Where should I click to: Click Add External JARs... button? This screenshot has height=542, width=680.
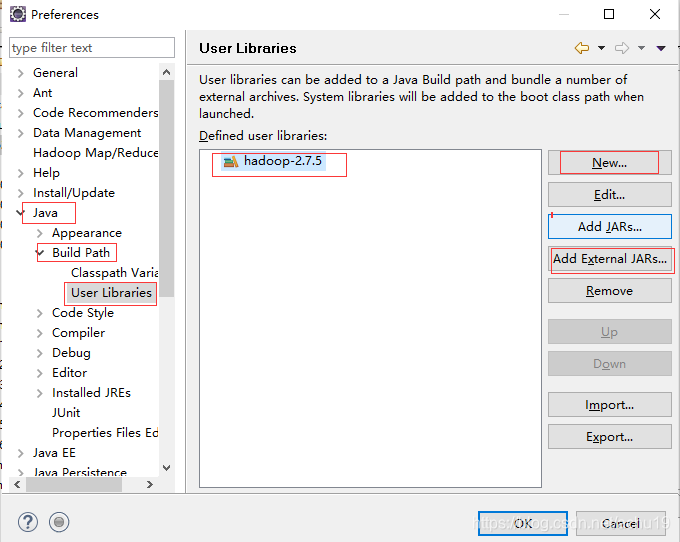click(610, 259)
